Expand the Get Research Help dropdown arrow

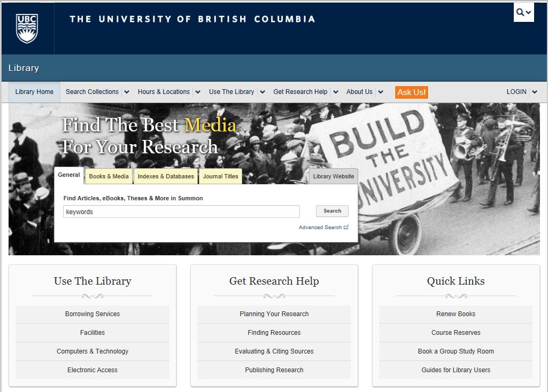pyautogui.click(x=336, y=92)
